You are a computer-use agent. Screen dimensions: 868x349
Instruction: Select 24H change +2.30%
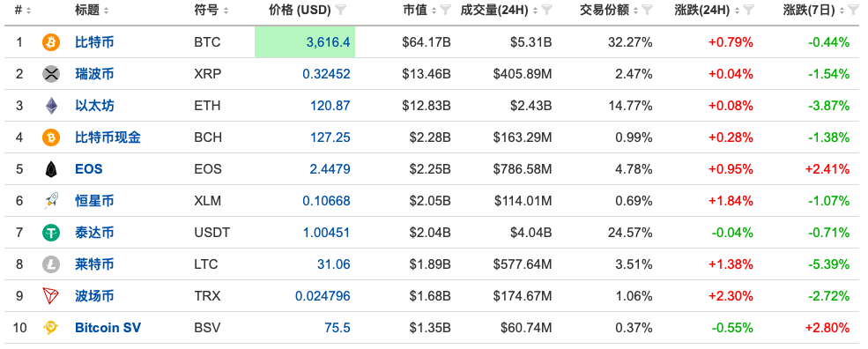(x=731, y=296)
